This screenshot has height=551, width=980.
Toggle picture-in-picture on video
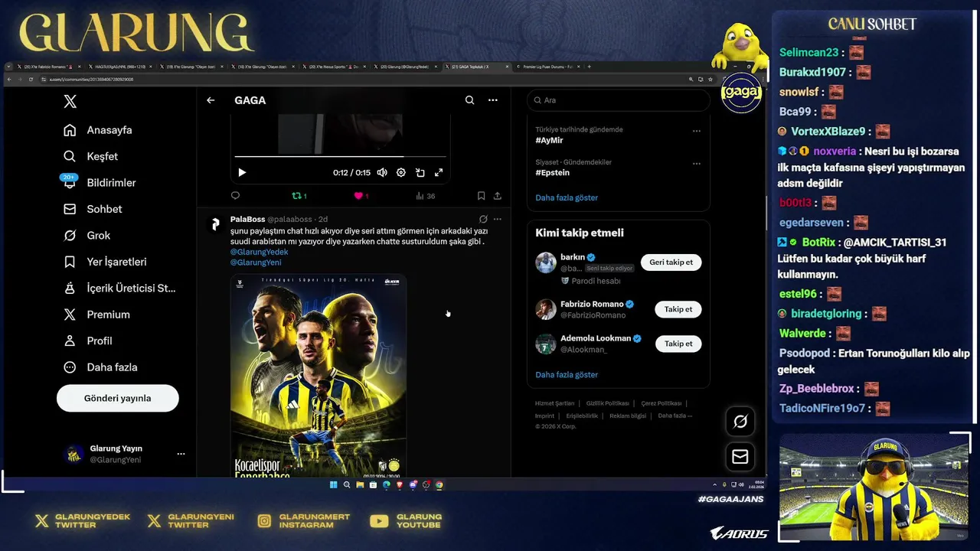(x=420, y=173)
